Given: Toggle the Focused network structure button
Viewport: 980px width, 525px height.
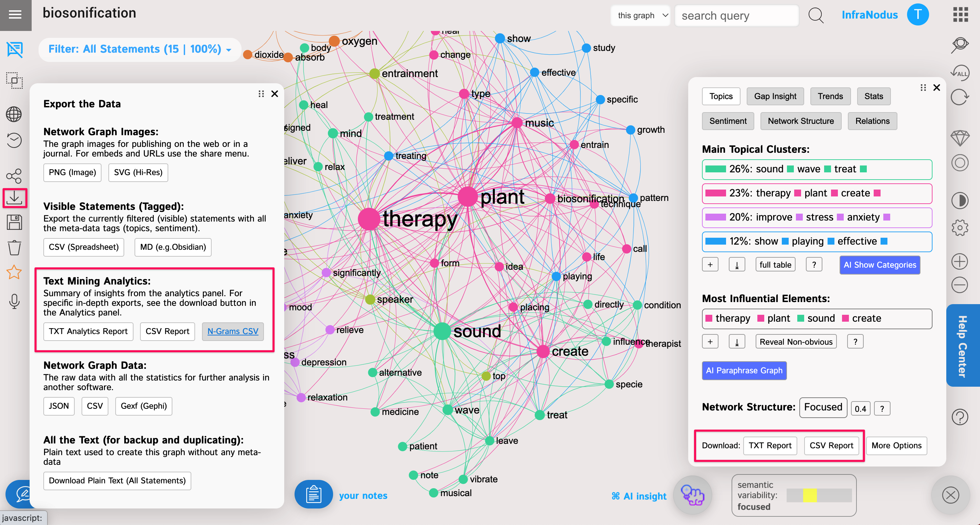Looking at the screenshot, I should click(x=822, y=407).
